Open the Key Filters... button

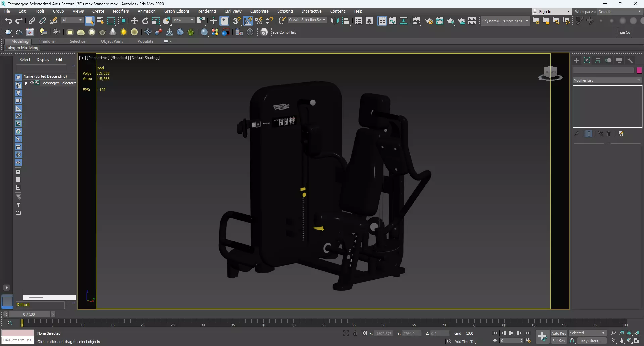pyautogui.click(x=592, y=341)
